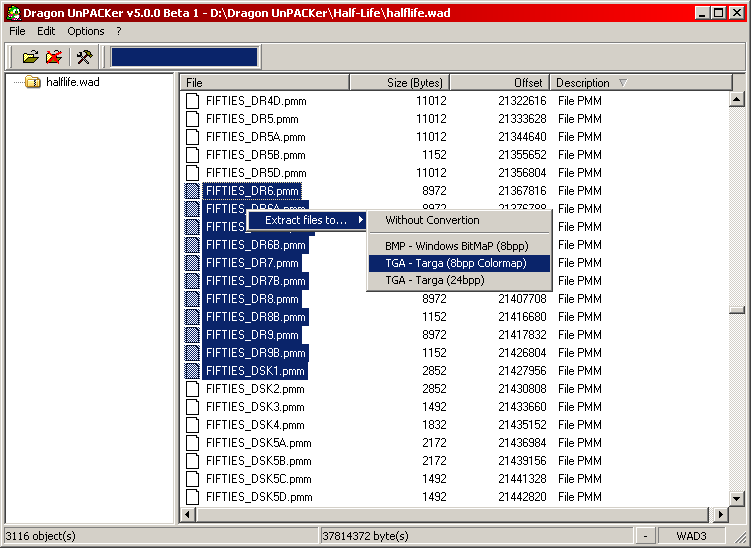Click the scroll down arrow of file list
Viewport: 751px width, 548px height.
click(737, 498)
